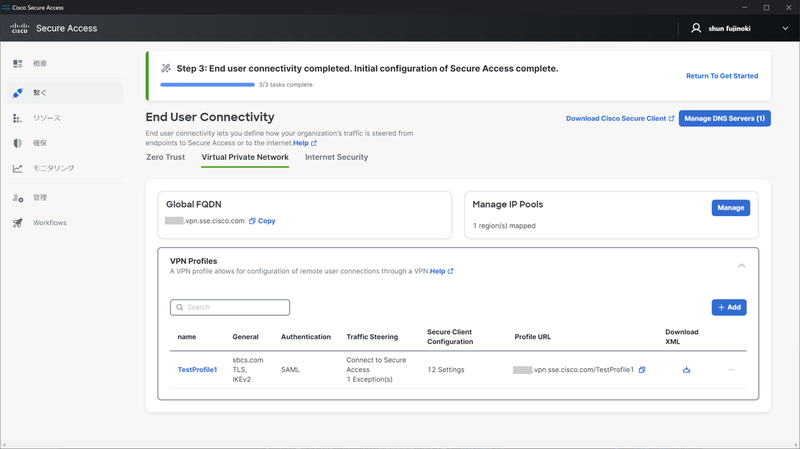Click the VPN profiles Search field
Screen dimensions: 800x449
[230, 307]
